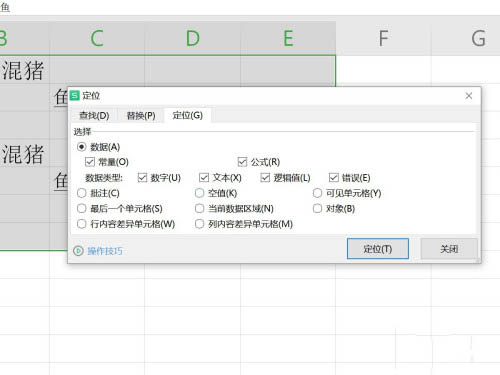Select the 定位(G) tab
Image resolution: width=500 pixels, height=375 pixels.
(188, 115)
